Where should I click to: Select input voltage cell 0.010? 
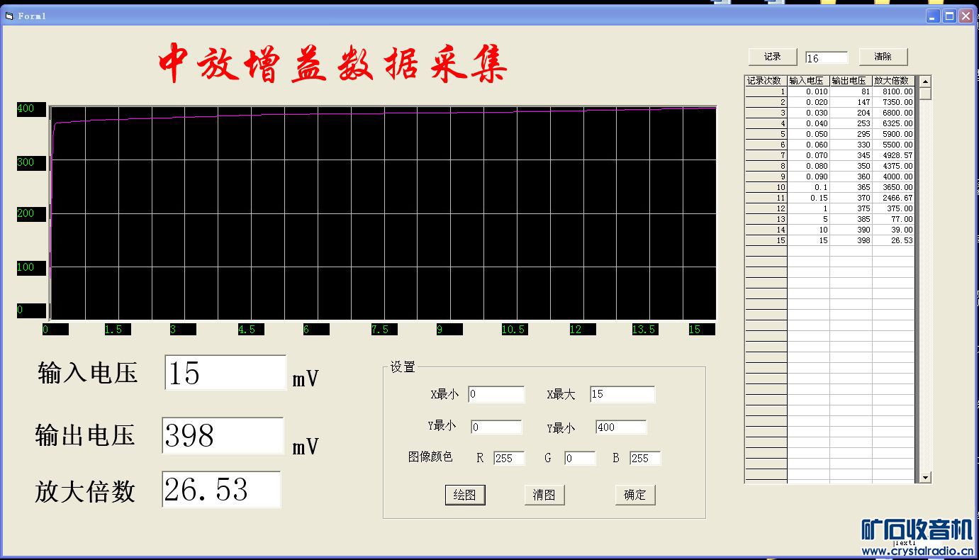[x=808, y=91]
